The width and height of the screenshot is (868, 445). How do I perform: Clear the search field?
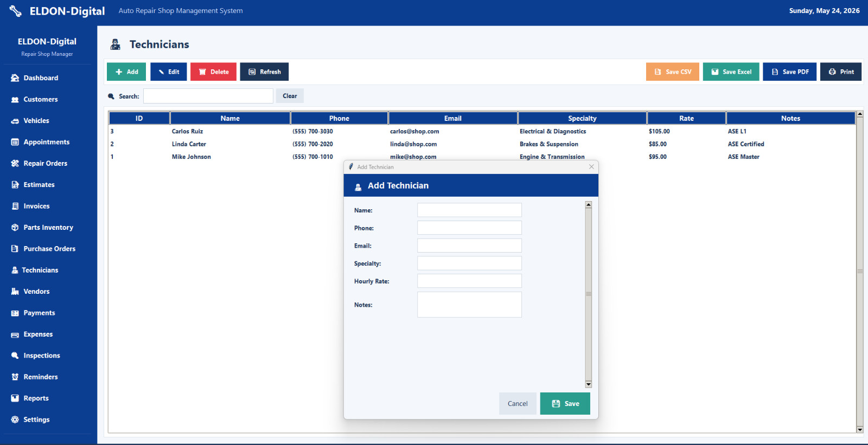(290, 96)
